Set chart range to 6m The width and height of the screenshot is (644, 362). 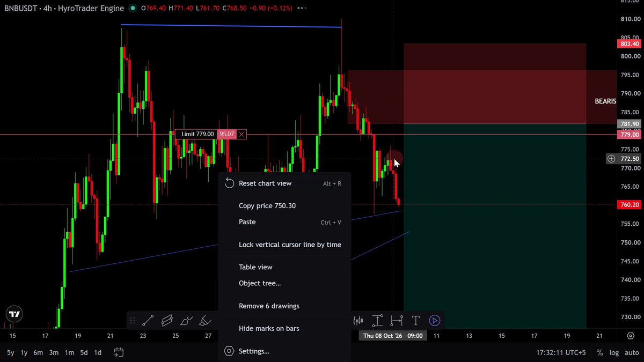[38, 352]
